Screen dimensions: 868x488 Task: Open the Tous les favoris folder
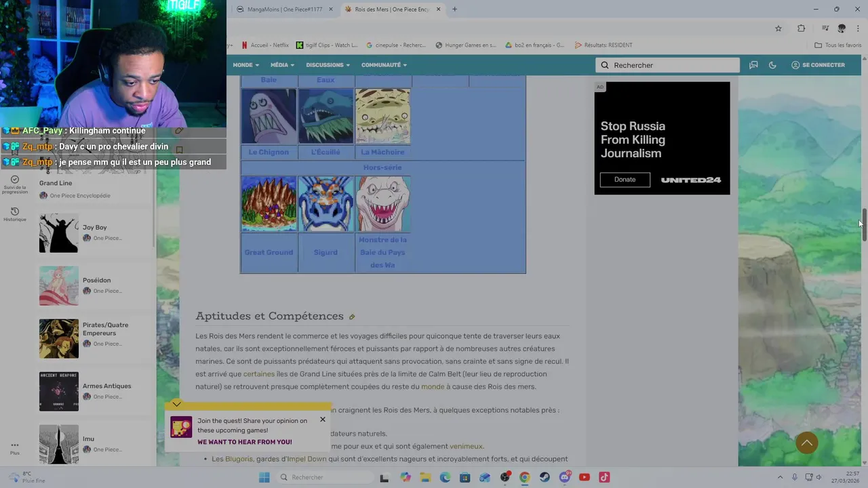tap(838, 45)
